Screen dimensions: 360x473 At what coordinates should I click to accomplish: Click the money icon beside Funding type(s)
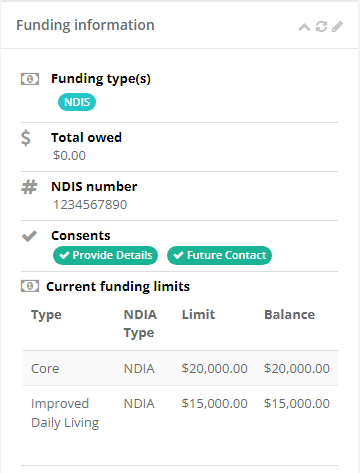pos(30,79)
